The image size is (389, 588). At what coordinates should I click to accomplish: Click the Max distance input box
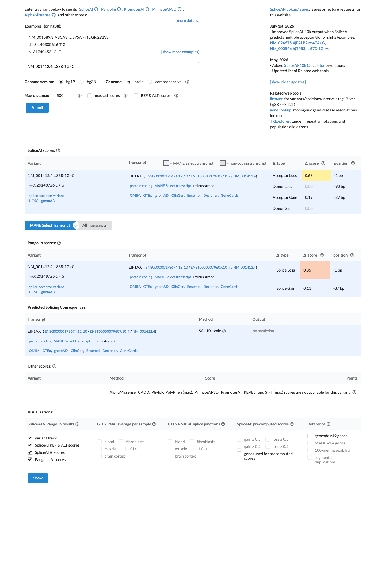coord(64,96)
